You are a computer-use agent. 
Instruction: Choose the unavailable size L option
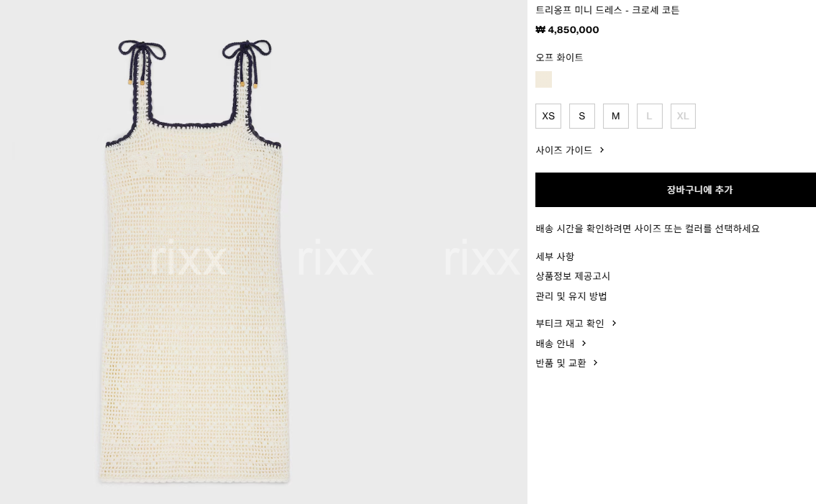click(650, 116)
